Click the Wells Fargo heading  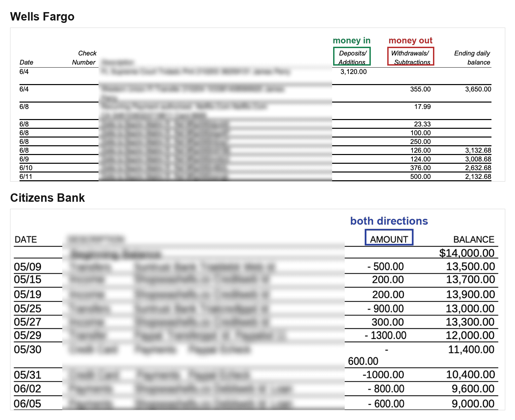point(42,16)
